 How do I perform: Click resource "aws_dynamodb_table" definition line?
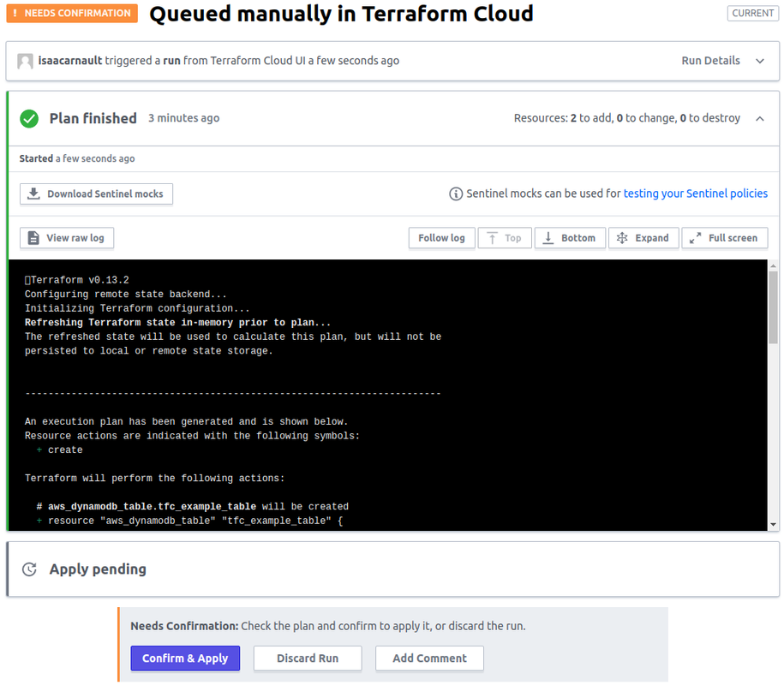coord(189,521)
